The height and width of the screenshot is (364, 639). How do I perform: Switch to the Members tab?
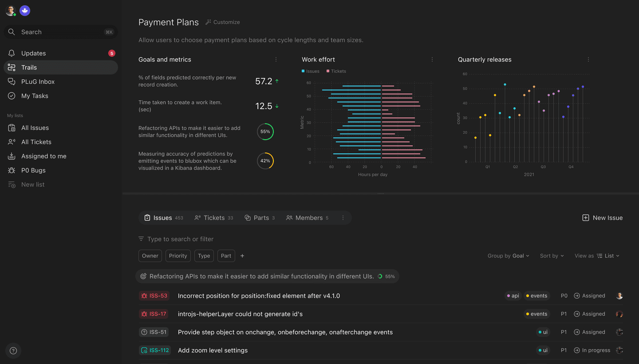pos(308,218)
